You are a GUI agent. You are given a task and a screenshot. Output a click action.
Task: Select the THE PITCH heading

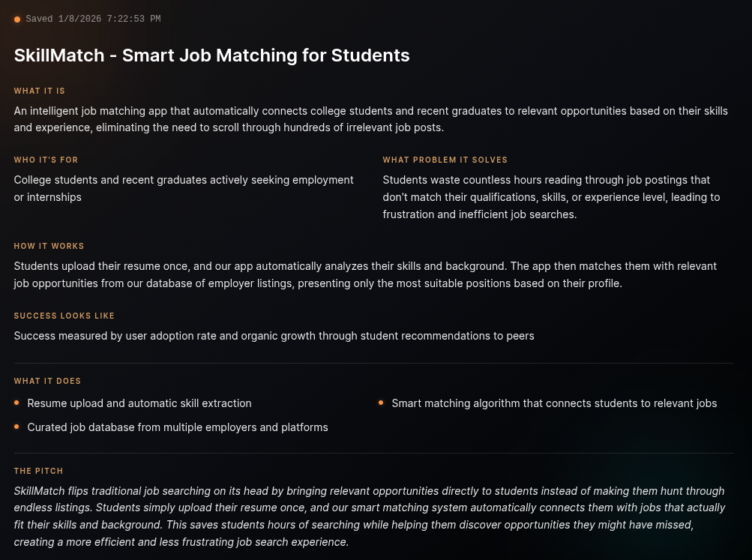[x=38, y=472]
